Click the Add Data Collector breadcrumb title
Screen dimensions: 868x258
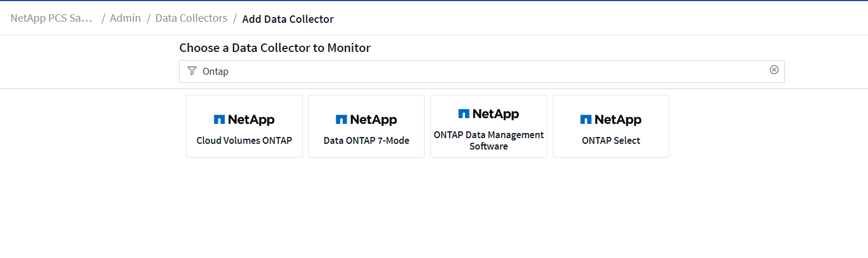tap(288, 19)
